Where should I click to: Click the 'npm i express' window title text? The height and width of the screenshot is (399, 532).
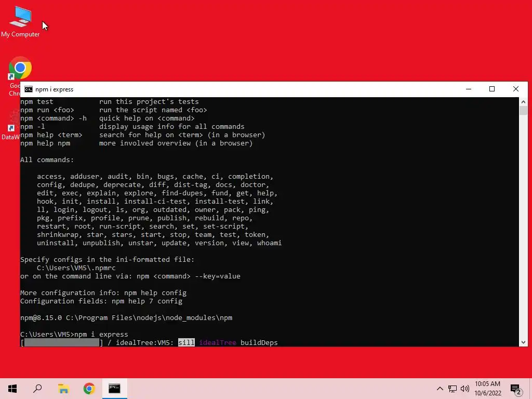[x=54, y=89]
